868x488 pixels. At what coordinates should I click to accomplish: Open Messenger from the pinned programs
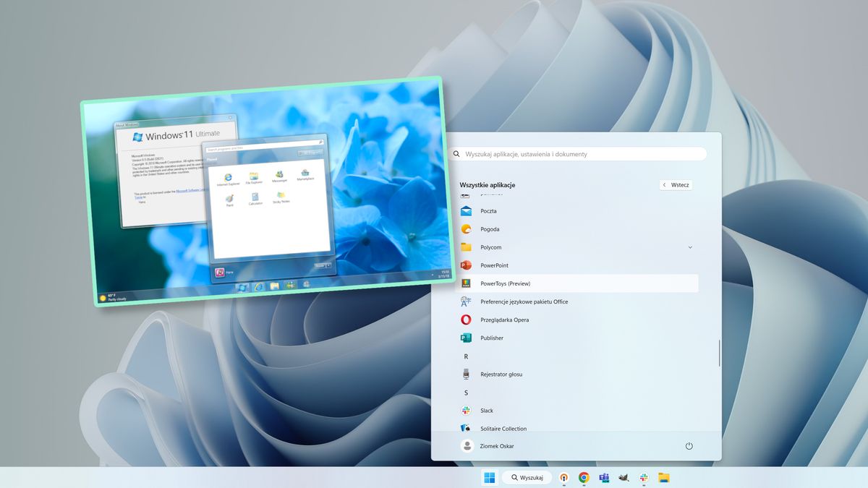tap(279, 175)
